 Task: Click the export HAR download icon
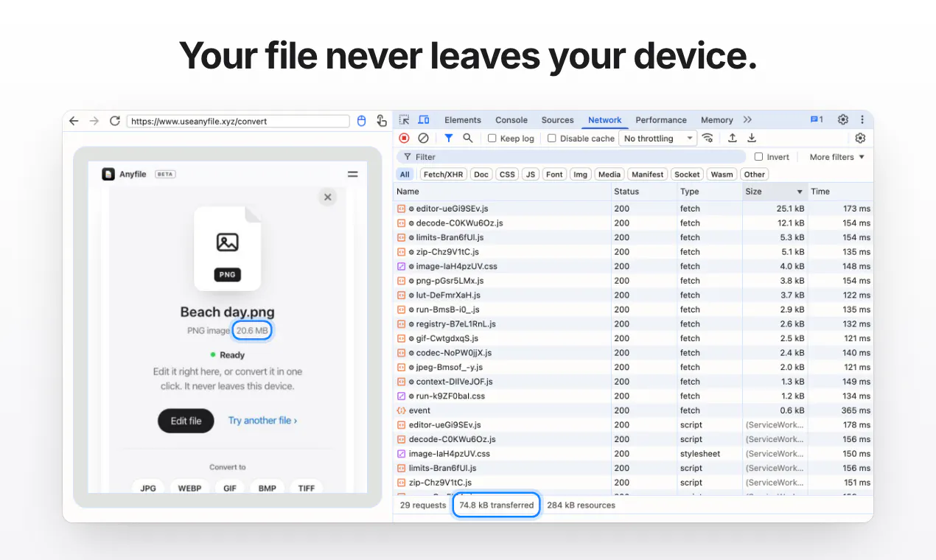[x=752, y=138]
